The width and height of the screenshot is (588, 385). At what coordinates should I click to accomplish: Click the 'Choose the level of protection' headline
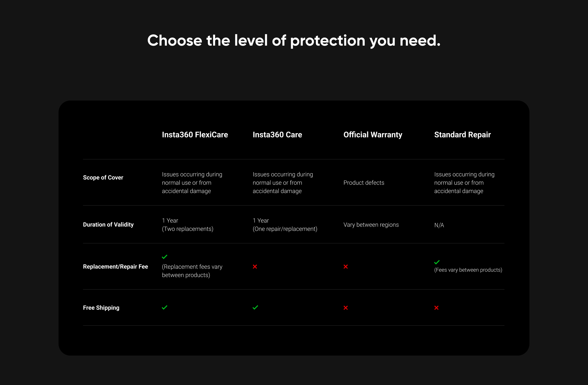(x=294, y=40)
